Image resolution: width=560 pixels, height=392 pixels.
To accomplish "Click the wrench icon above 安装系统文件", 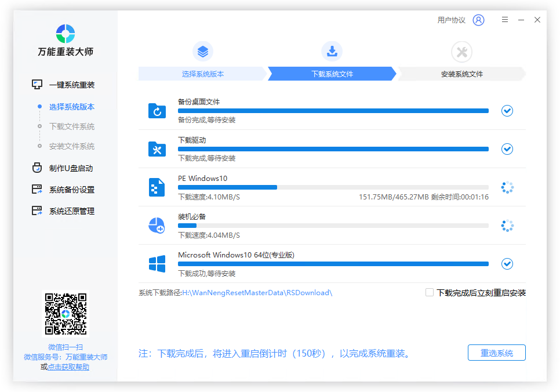I will tap(461, 52).
